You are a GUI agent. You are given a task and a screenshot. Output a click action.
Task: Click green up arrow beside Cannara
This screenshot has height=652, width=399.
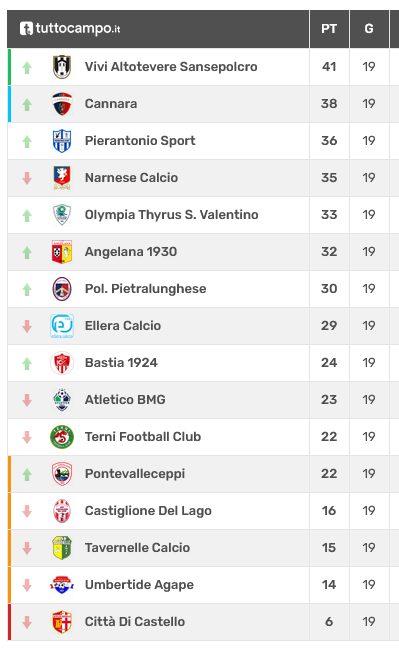pos(27,104)
